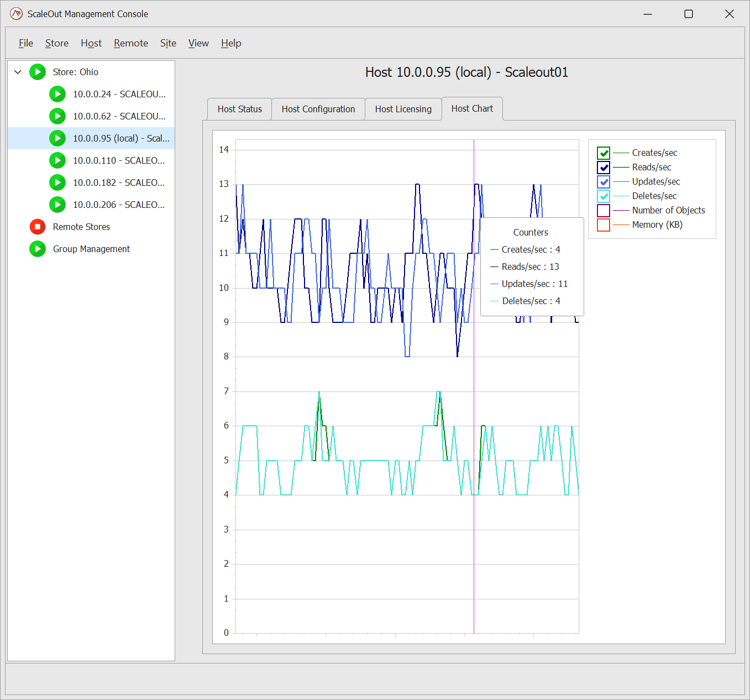Collapse the Store: Ohio tree node

click(18, 72)
